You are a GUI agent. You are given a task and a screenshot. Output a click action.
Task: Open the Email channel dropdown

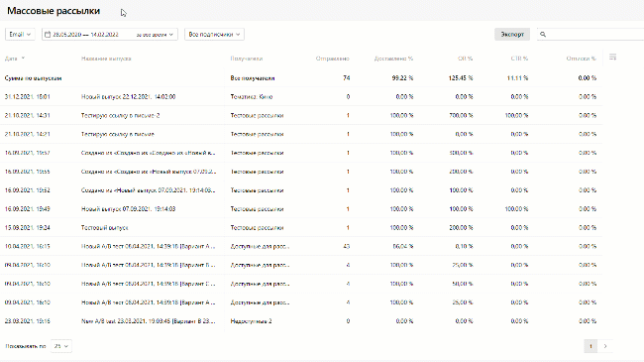[x=20, y=34]
